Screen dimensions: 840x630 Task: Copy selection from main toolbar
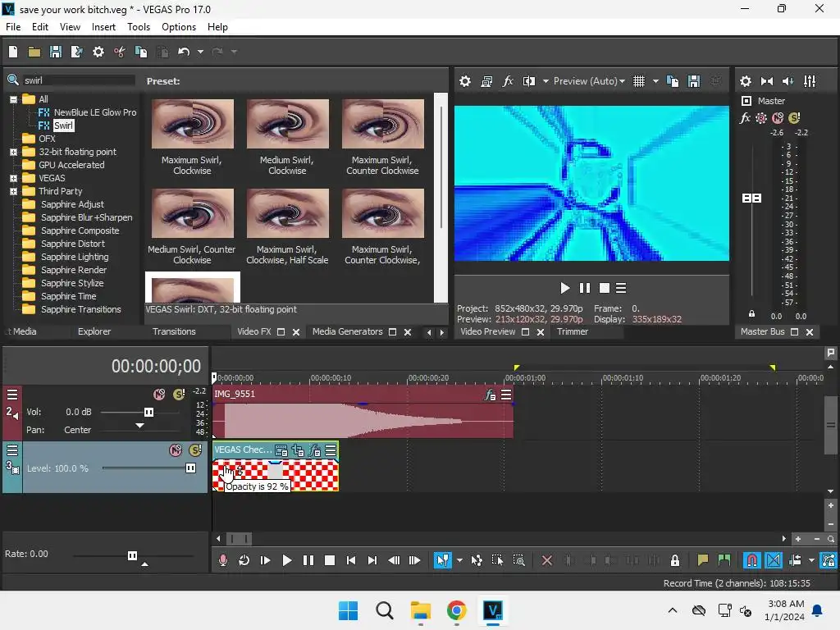141,52
